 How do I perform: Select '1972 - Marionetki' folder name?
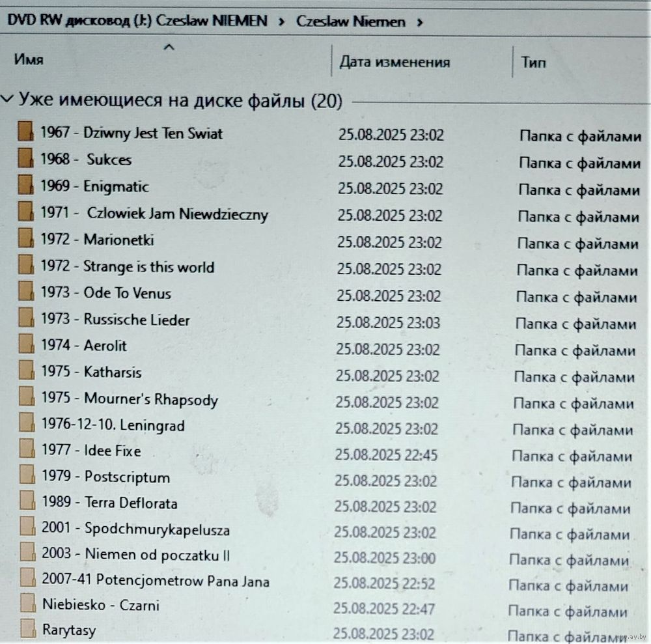coord(97,240)
